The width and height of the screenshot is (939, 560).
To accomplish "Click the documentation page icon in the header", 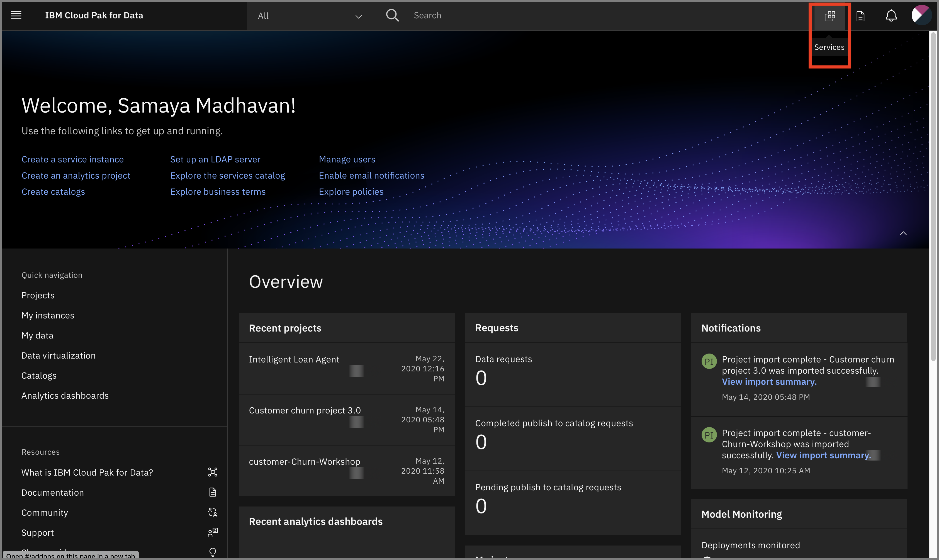I will pyautogui.click(x=860, y=16).
